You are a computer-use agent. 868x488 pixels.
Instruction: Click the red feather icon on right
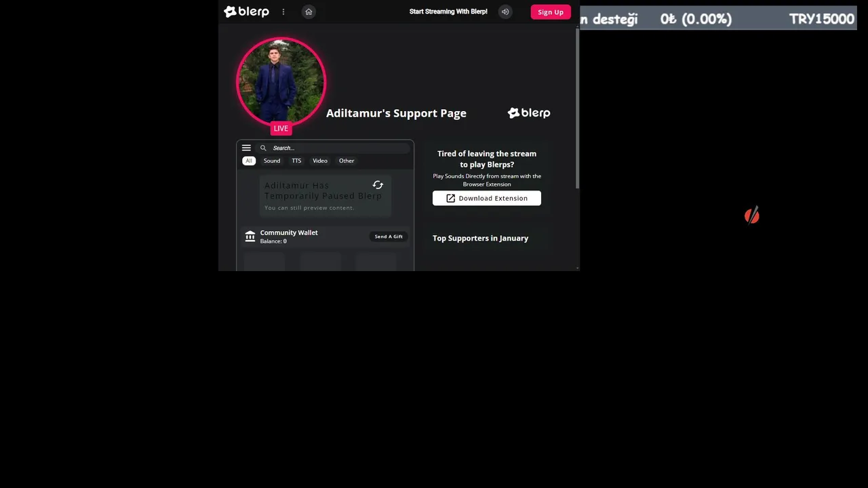pyautogui.click(x=752, y=216)
